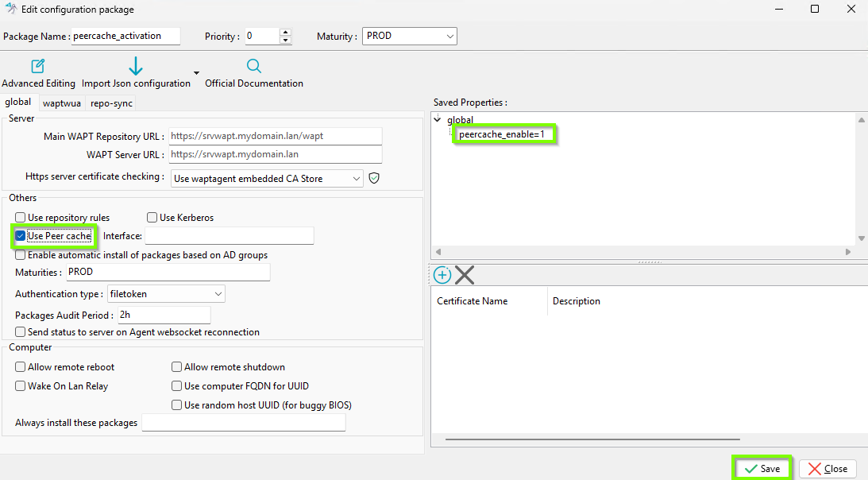Click Import Json configuration arrow icon

(136, 66)
